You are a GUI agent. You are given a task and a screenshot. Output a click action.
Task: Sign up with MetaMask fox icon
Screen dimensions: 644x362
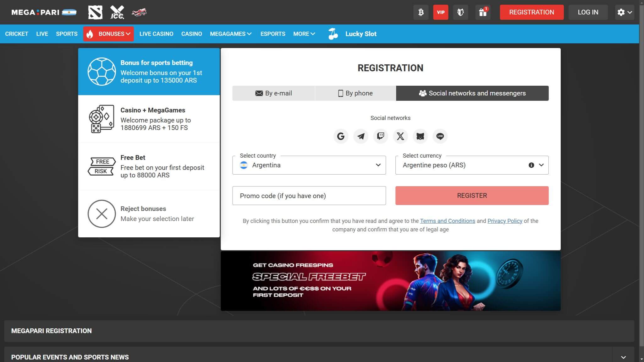(x=420, y=136)
